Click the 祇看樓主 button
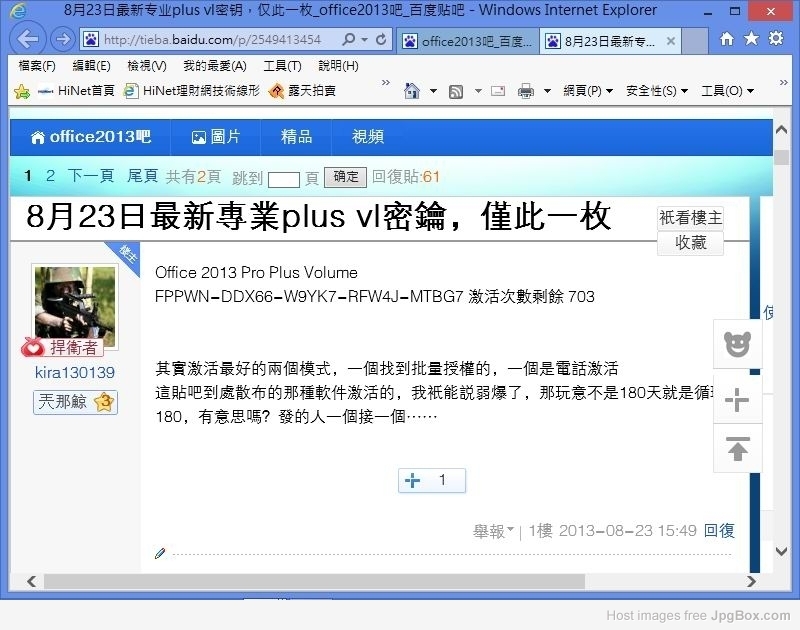The height and width of the screenshot is (630, 800). [x=690, y=218]
